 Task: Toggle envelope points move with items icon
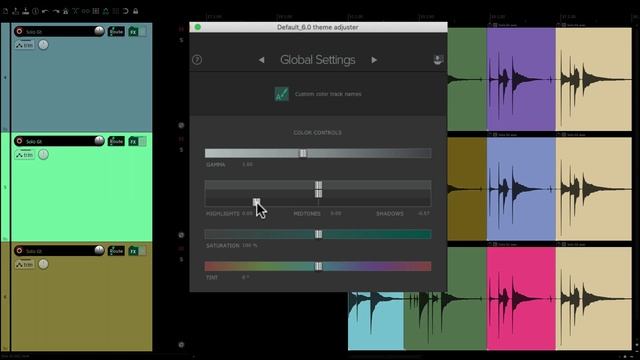click(105, 11)
